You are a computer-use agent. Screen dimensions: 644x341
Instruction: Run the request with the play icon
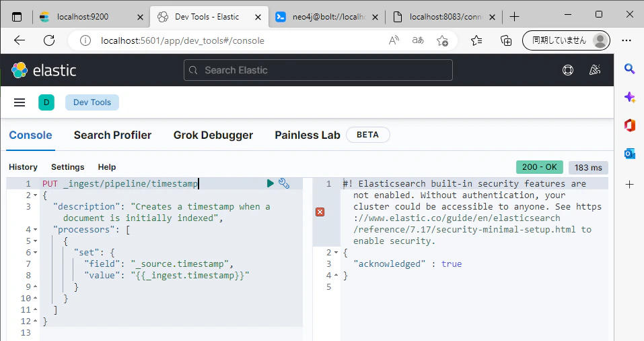(x=271, y=183)
